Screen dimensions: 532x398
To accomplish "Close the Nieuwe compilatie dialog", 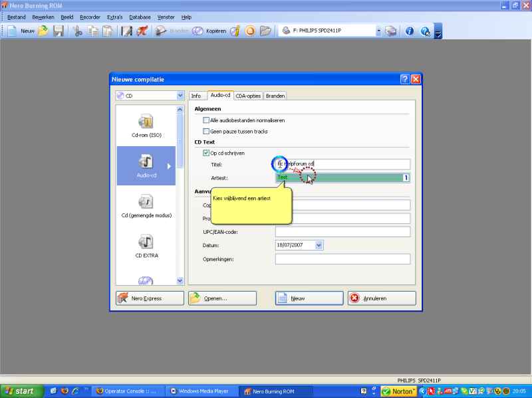I will pyautogui.click(x=416, y=79).
